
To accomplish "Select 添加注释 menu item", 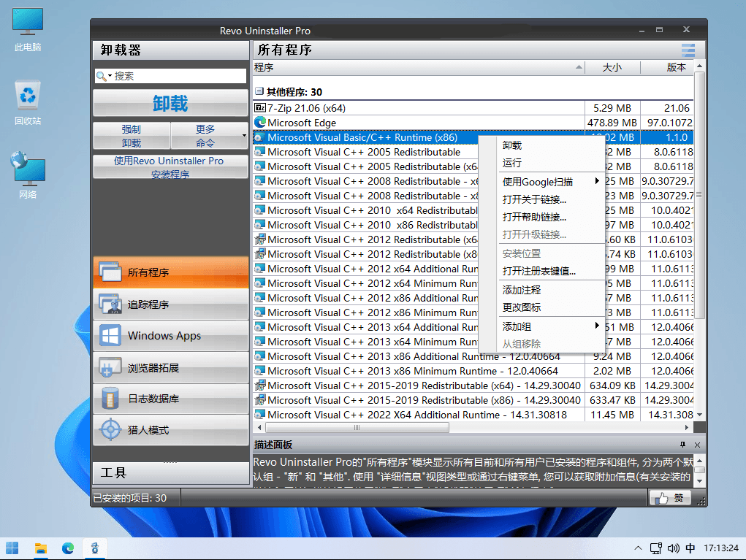I will pyautogui.click(x=550, y=290).
